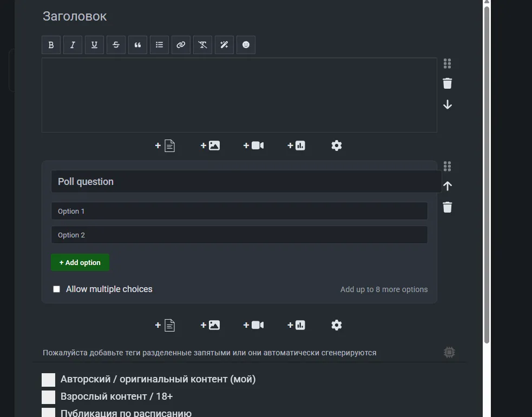Clear text formatting

202,45
